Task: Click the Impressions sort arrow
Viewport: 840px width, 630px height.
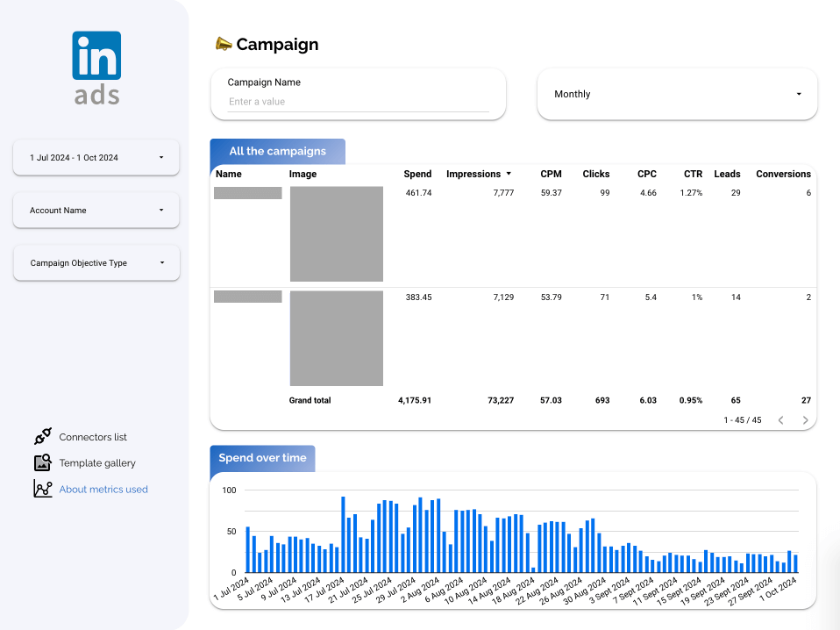Action: (509, 174)
